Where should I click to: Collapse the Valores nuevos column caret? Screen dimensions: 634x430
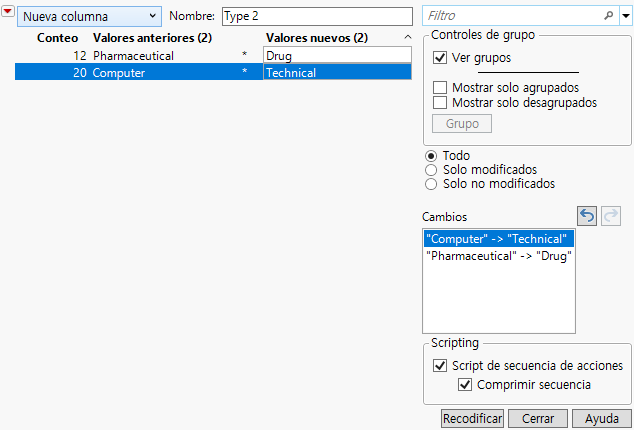[x=407, y=37]
